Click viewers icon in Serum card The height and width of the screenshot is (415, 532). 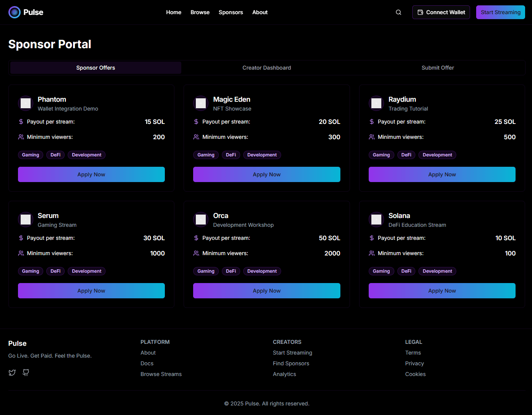coord(21,253)
